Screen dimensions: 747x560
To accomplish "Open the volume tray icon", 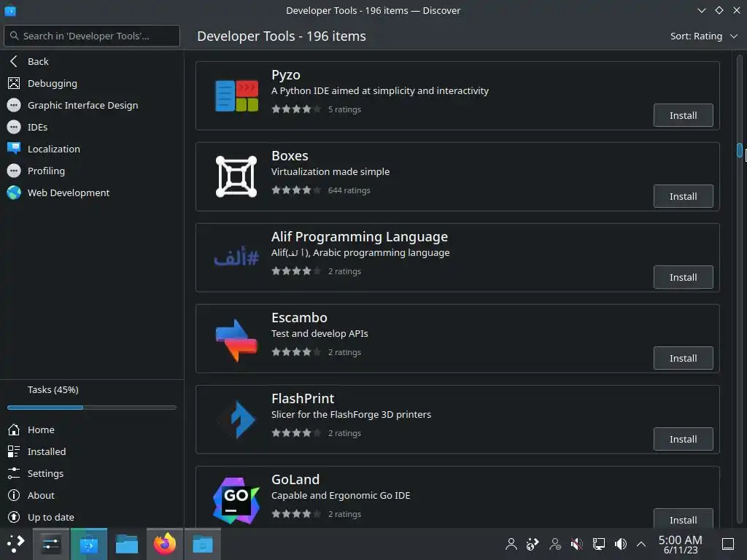I will (620, 544).
